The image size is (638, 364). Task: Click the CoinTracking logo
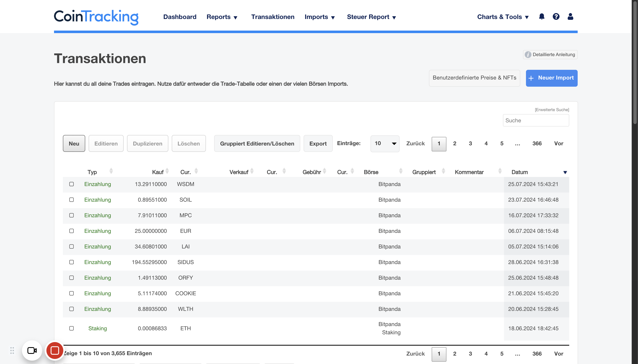[x=96, y=17]
